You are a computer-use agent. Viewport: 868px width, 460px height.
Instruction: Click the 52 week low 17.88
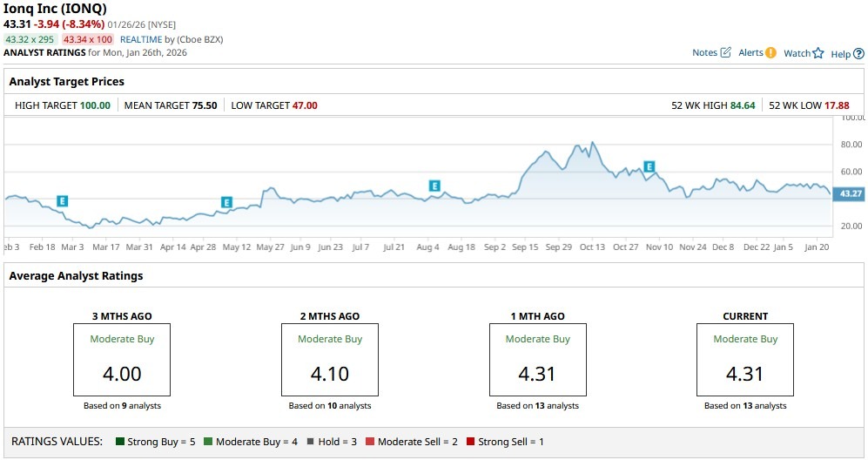(x=837, y=105)
